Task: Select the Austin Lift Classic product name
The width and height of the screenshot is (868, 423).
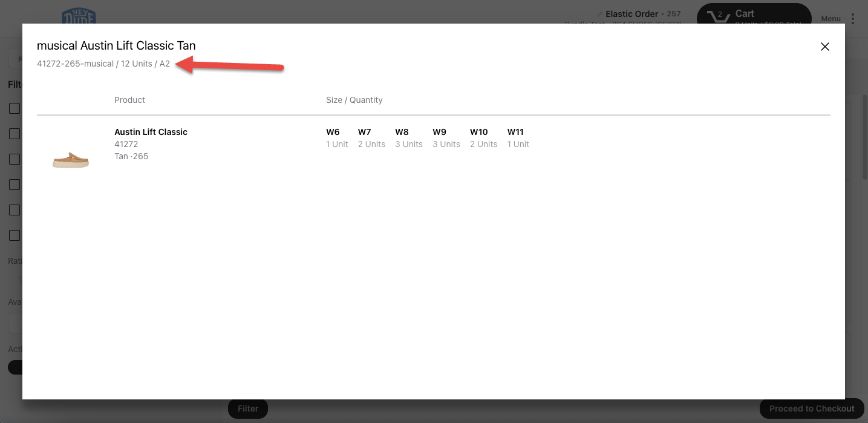Action: pyautogui.click(x=151, y=132)
